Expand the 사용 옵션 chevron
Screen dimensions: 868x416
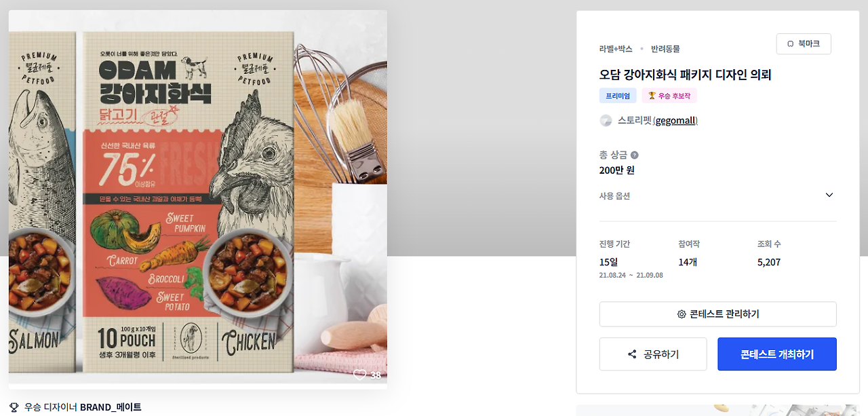[x=829, y=195]
